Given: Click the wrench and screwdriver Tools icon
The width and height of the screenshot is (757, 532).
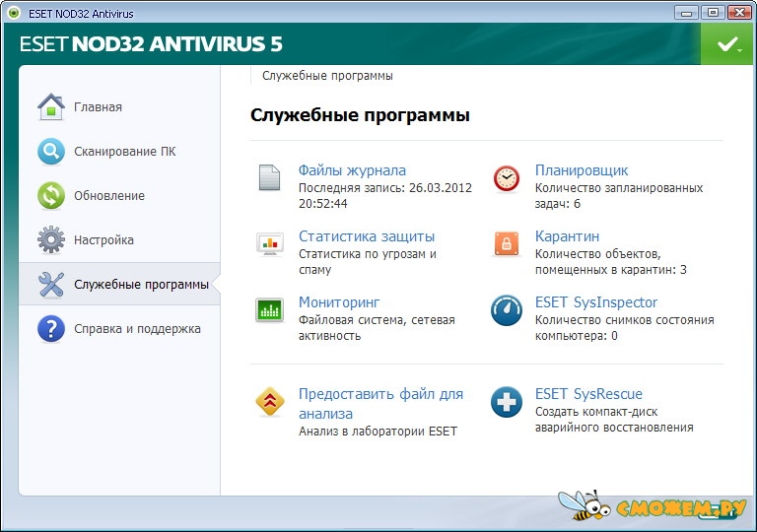Looking at the screenshot, I should point(50,284).
